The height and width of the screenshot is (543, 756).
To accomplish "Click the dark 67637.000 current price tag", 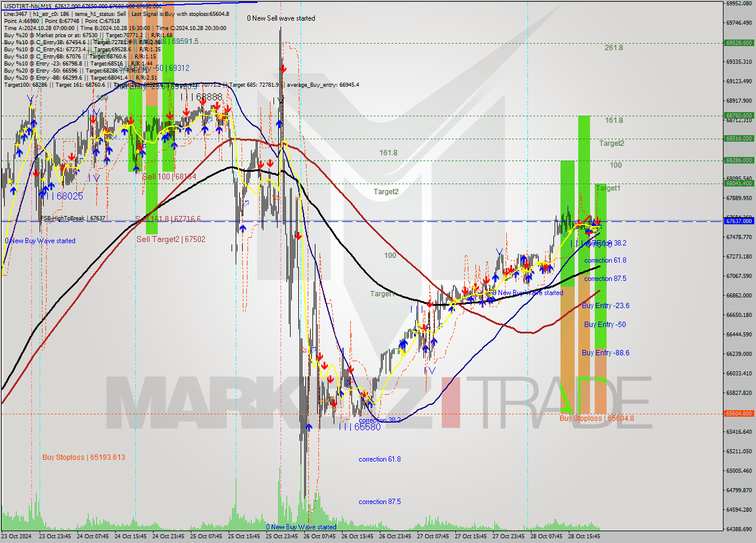I will pyautogui.click(x=738, y=221).
